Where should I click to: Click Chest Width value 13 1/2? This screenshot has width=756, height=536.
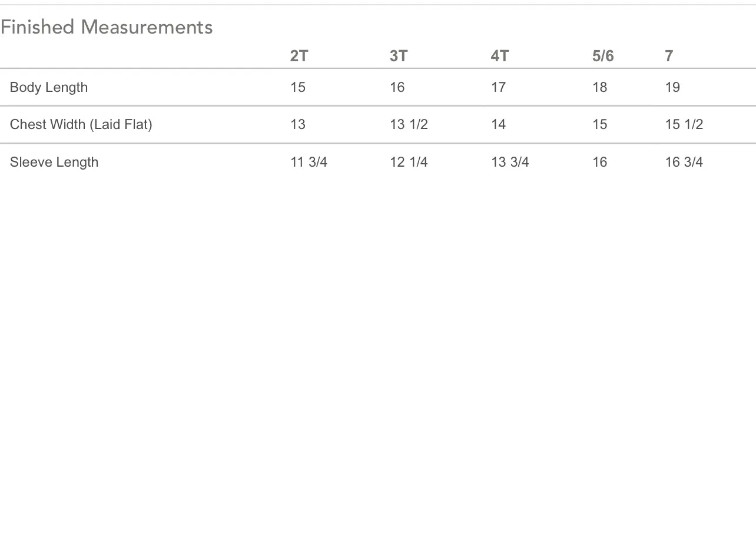tap(409, 124)
